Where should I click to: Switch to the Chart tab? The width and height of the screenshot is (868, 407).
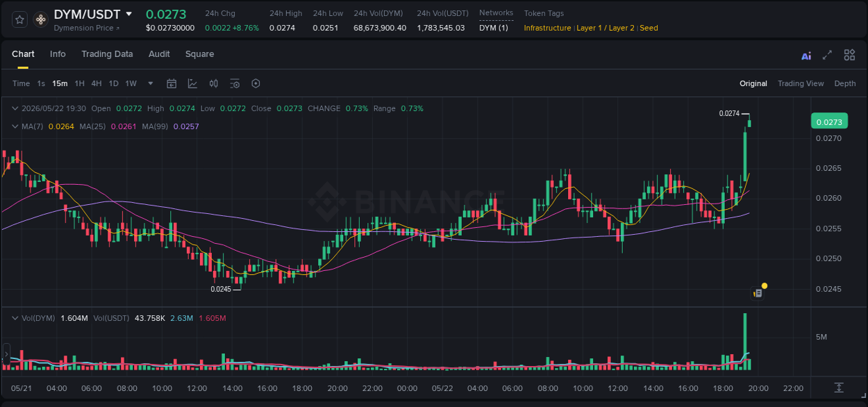click(23, 54)
